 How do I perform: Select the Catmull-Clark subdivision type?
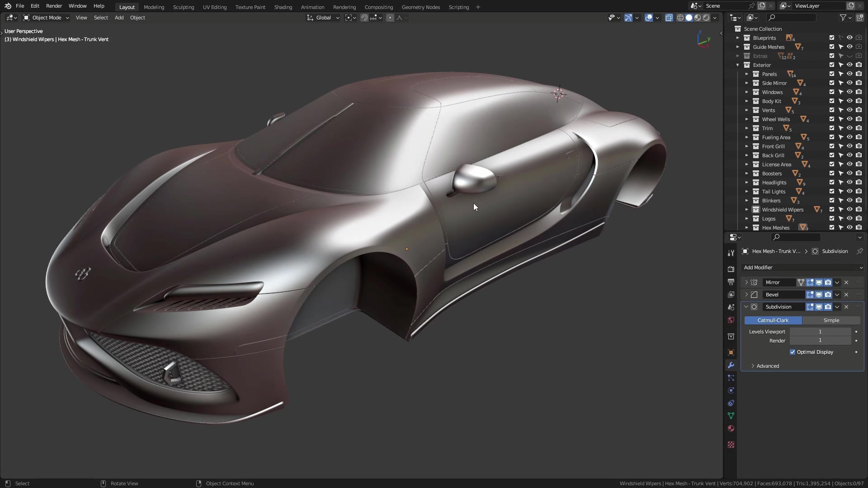click(x=773, y=320)
